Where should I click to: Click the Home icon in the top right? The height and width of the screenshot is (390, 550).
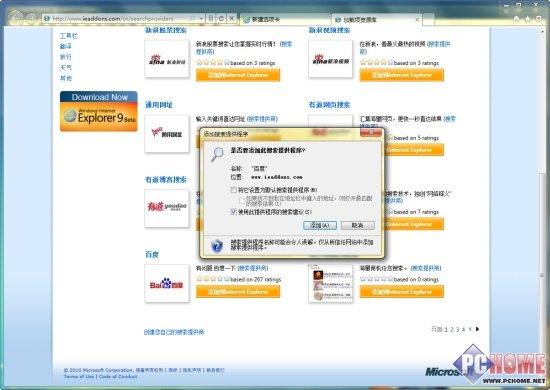click(x=516, y=19)
